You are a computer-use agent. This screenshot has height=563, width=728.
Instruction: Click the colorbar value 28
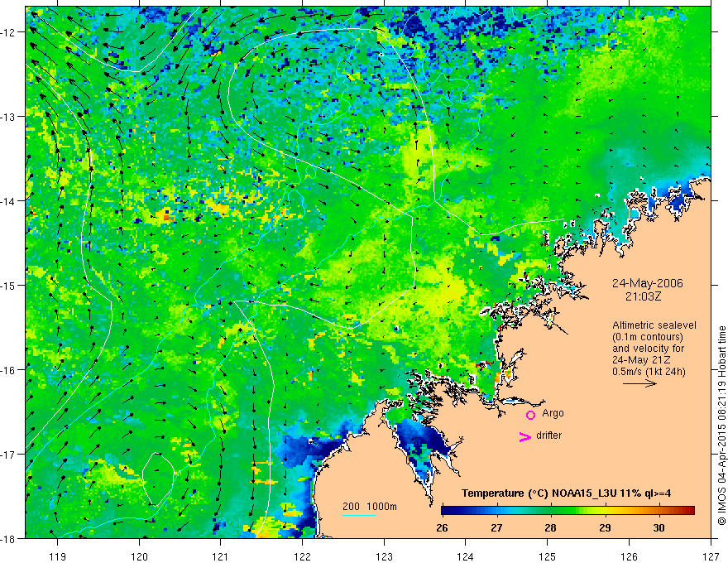(551, 527)
